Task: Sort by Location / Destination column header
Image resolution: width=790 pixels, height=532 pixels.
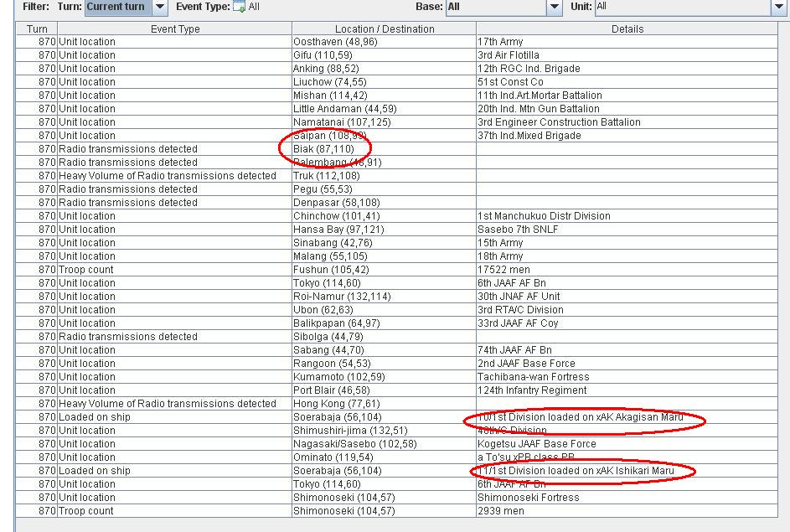Action: (384, 28)
